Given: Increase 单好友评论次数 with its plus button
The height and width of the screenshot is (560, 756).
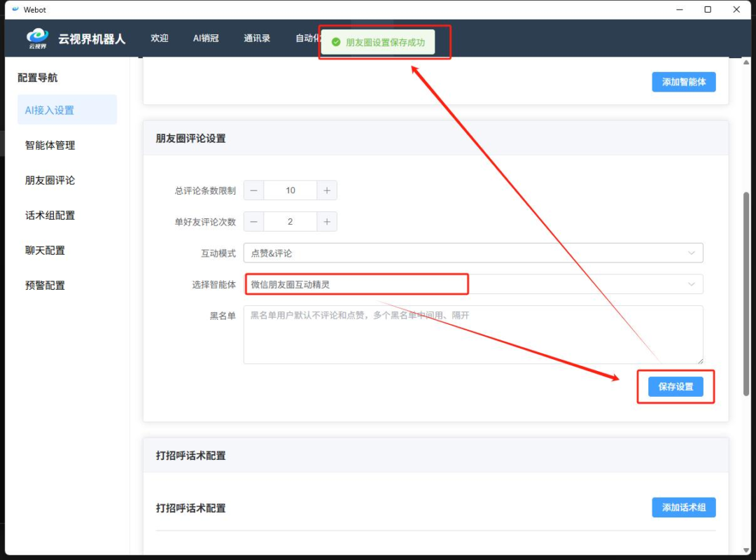Looking at the screenshot, I should 326,221.
